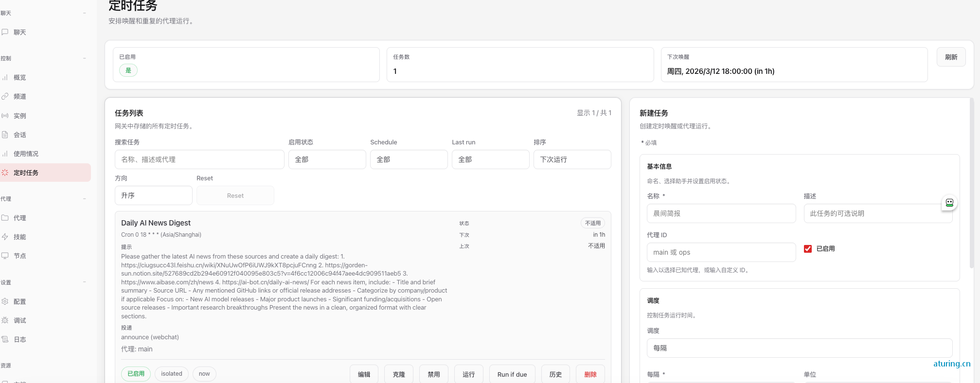Screen dimensions: 980x383
Task: Open the 排序 dropdown showing 下次运行
Action: (572, 159)
